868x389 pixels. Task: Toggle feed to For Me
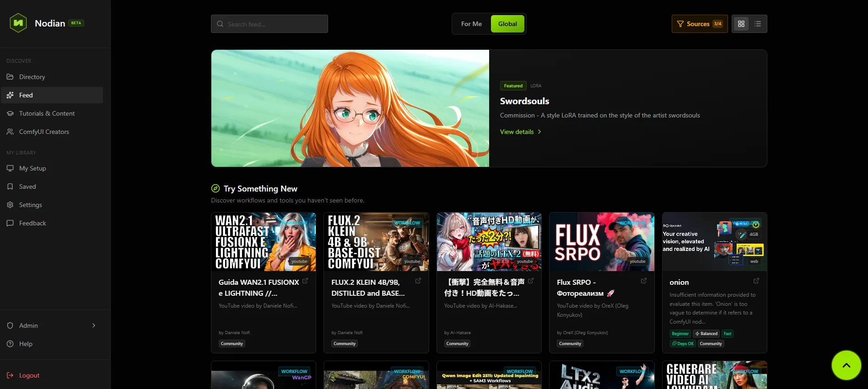(471, 24)
